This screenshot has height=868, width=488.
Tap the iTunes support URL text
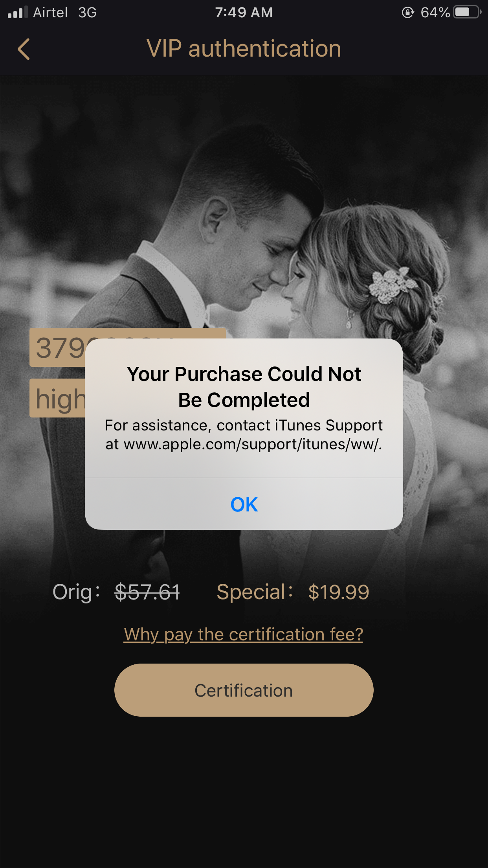[253, 445]
